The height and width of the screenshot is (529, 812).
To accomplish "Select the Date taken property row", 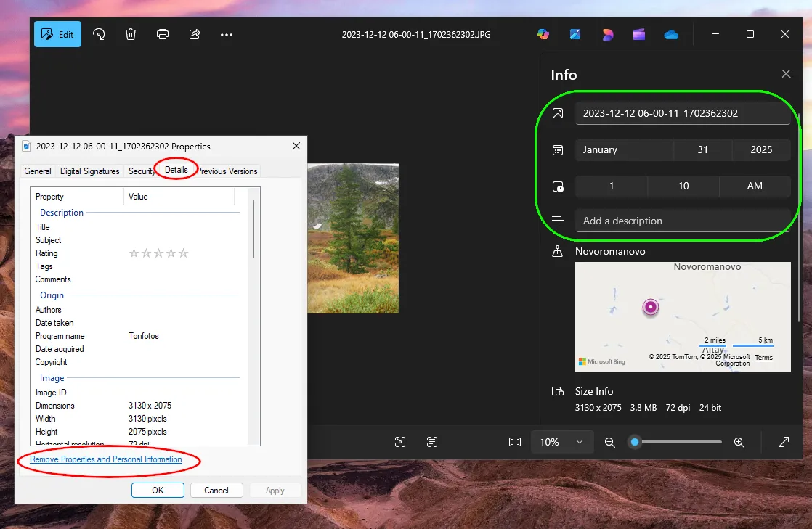I will tap(139, 322).
